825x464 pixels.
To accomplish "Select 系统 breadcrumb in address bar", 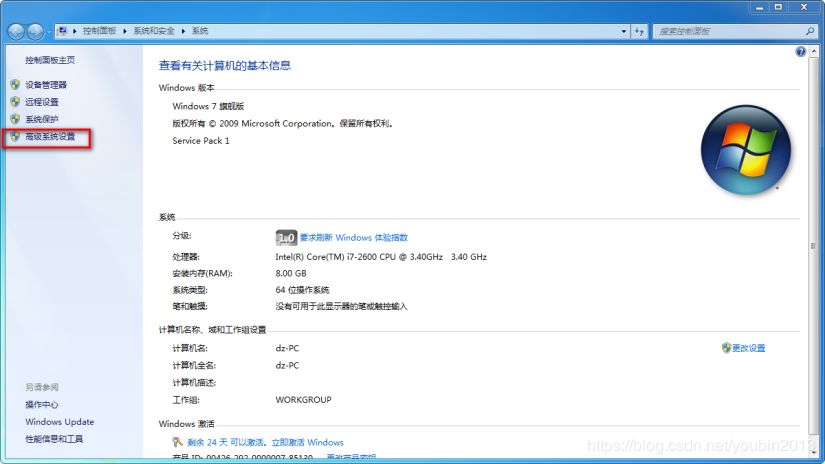I will pyautogui.click(x=200, y=31).
